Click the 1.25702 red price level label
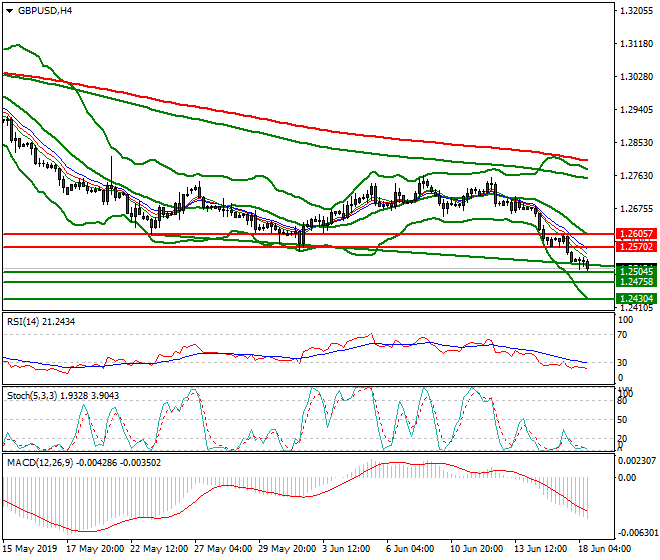 pyautogui.click(x=636, y=247)
